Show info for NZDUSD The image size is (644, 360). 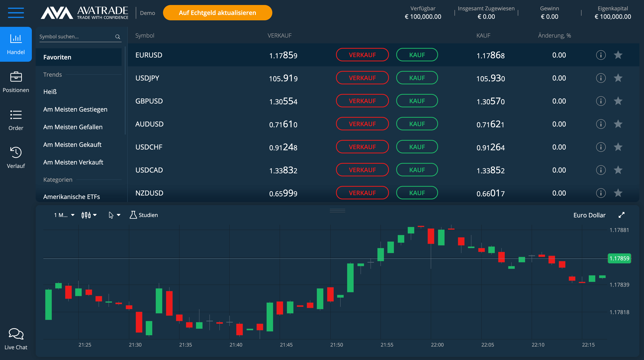(601, 193)
